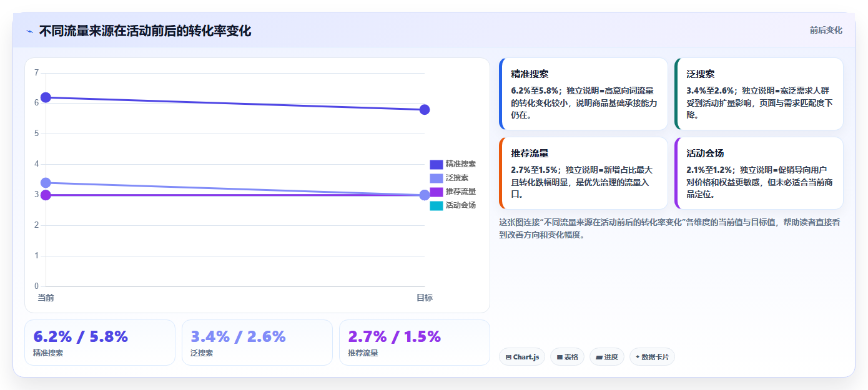Select the 进度 tag chip
The height and width of the screenshot is (390, 868).
click(606, 357)
